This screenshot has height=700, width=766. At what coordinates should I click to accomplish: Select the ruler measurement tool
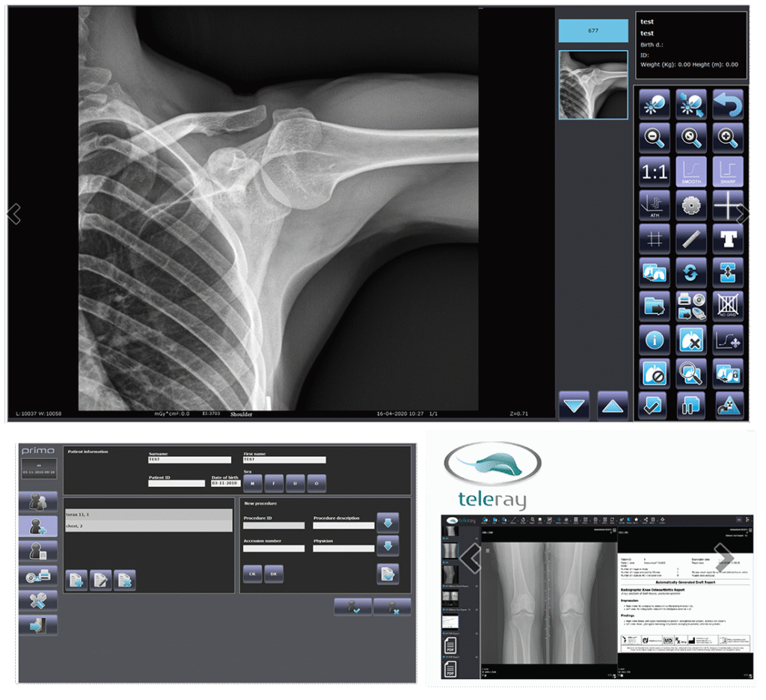691,239
